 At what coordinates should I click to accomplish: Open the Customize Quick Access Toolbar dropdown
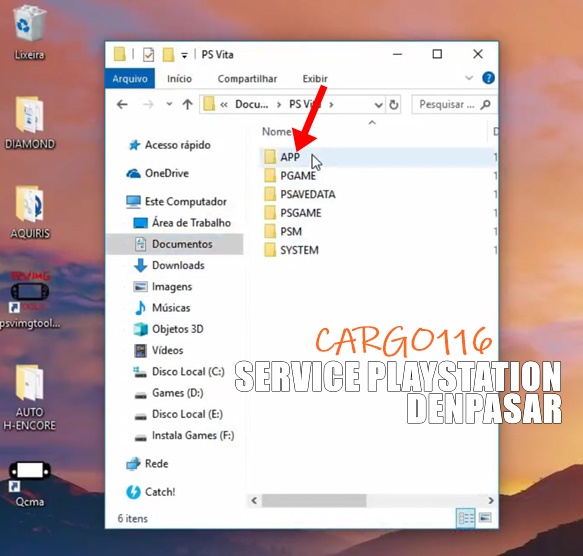click(184, 55)
